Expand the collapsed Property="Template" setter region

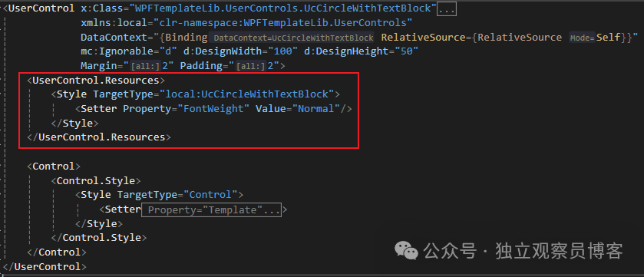[212, 209]
